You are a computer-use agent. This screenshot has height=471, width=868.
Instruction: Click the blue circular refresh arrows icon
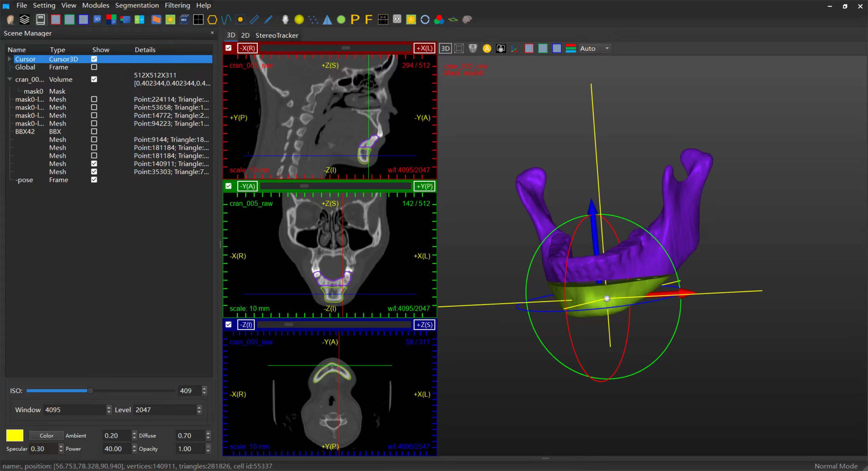(425, 20)
